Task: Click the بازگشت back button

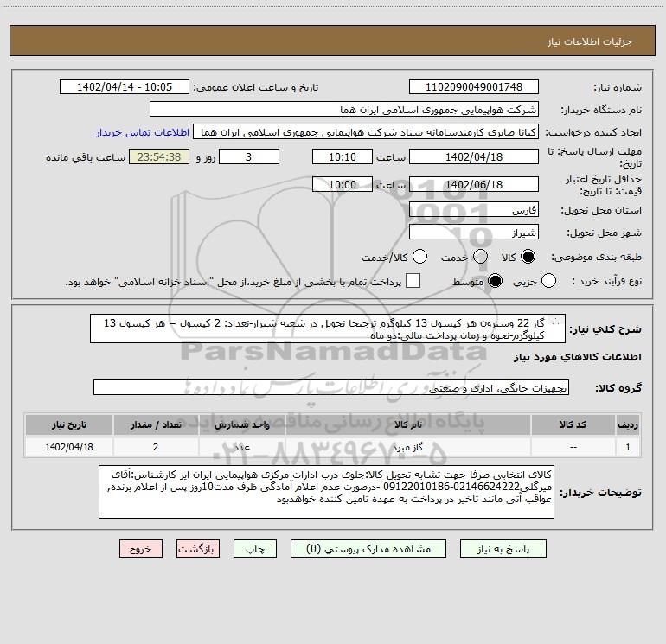Action: coord(198,549)
